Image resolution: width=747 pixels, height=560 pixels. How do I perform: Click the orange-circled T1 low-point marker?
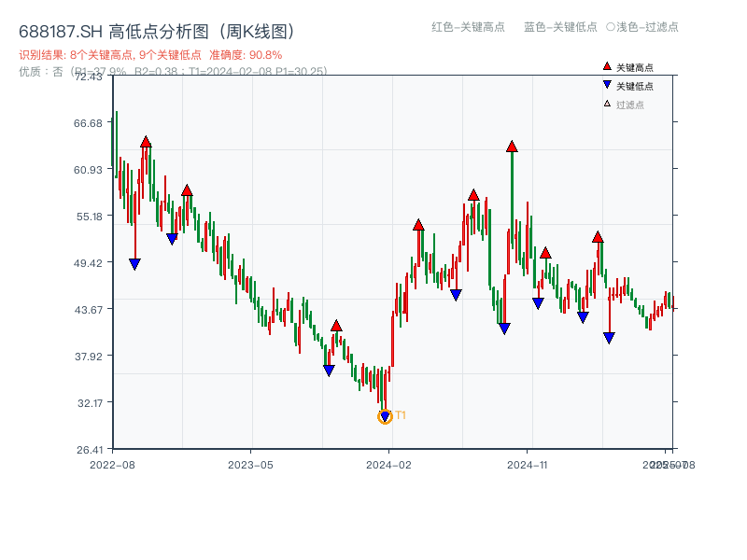point(385,417)
